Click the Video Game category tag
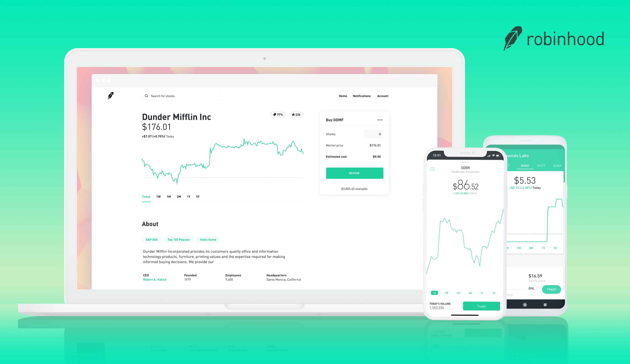Image resolution: width=630 pixels, height=364 pixels. (x=208, y=239)
